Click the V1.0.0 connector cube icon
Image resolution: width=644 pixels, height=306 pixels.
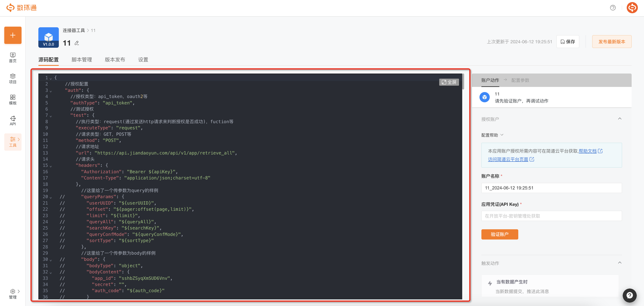[49, 37]
